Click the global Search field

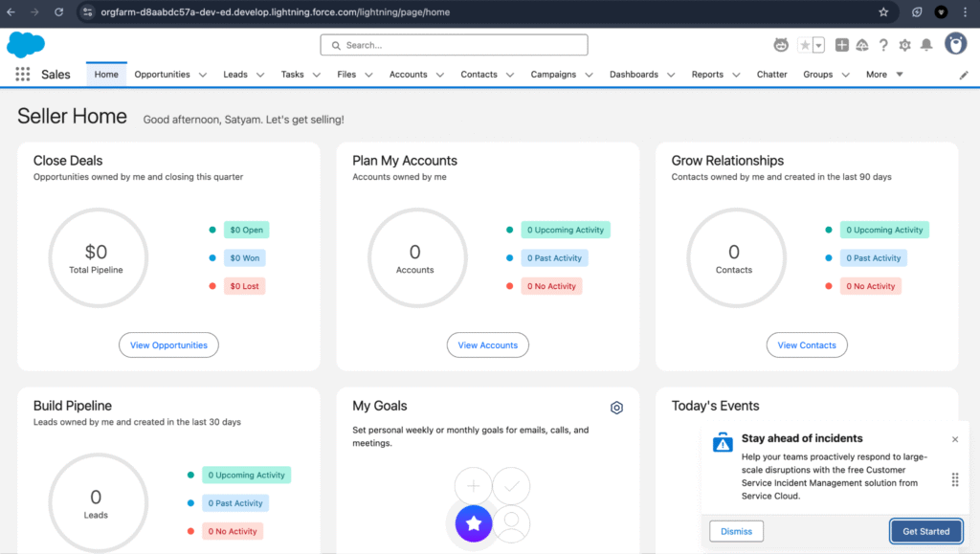point(454,45)
